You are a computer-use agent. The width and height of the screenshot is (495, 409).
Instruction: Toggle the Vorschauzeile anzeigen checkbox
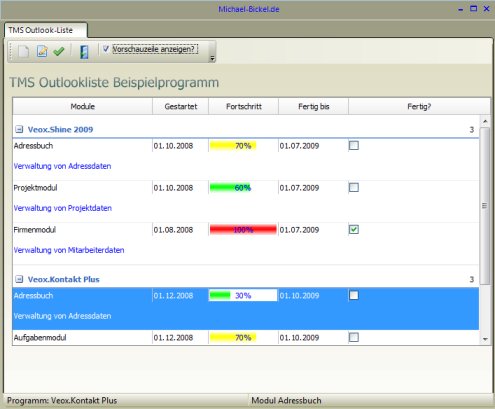click(x=106, y=49)
